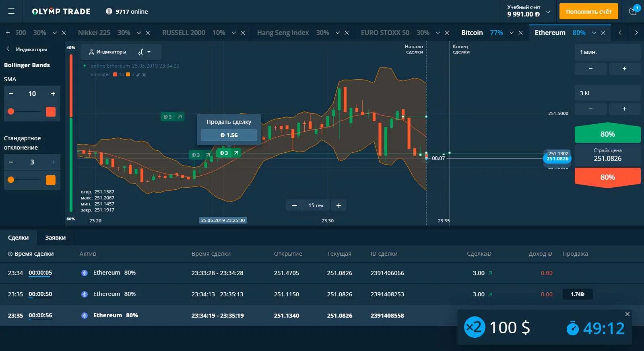This screenshot has width=644, height=351.
Task: Edit the Bollinger indicator pencil icon
Action: [x=138, y=74]
